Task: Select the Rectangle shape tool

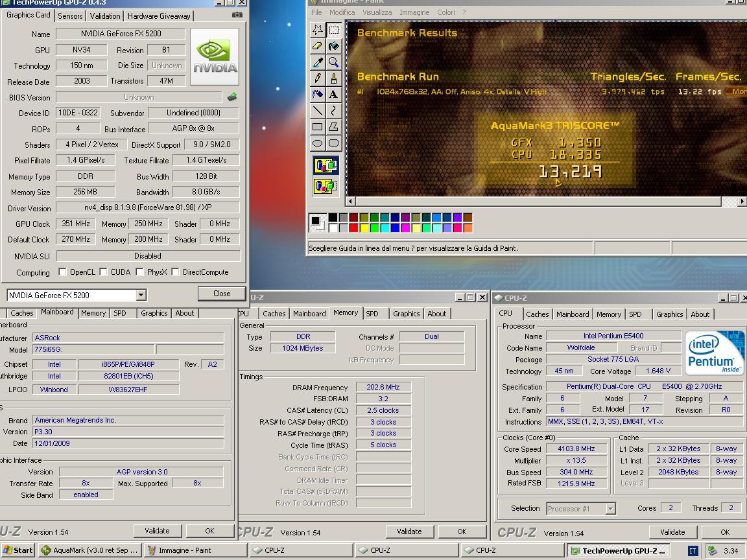Action: [x=318, y=126]
